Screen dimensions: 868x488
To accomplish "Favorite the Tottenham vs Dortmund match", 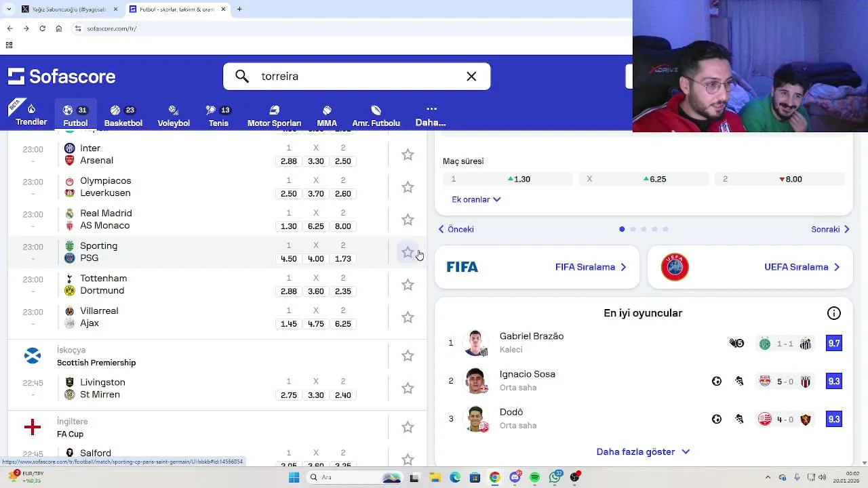I will [408, 285].
